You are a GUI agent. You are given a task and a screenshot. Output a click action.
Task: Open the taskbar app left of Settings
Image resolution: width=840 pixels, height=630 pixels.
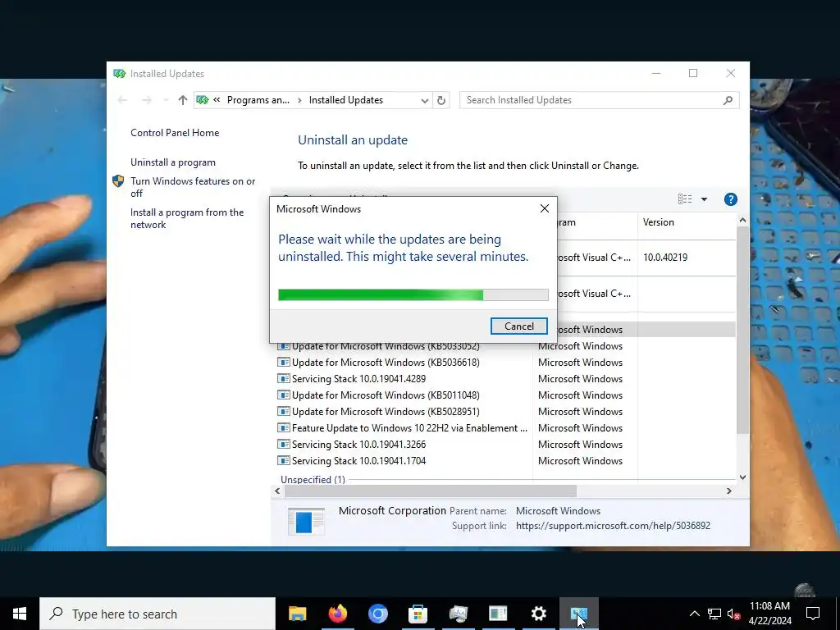pos(498,614)
